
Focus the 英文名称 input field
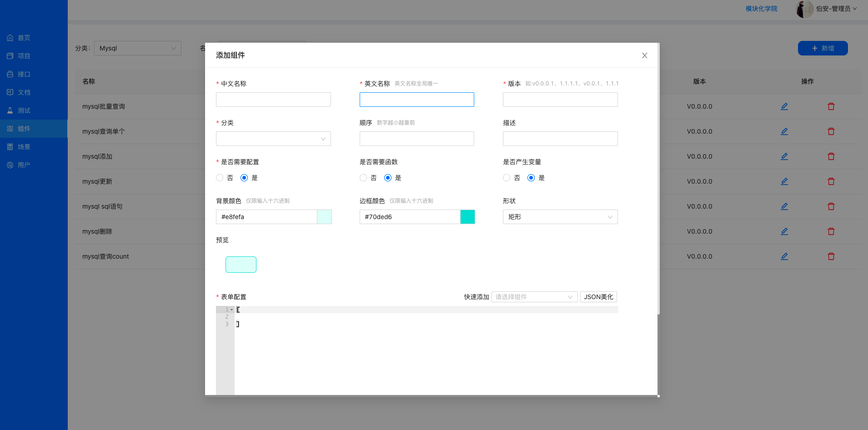[x=417, y=100]
